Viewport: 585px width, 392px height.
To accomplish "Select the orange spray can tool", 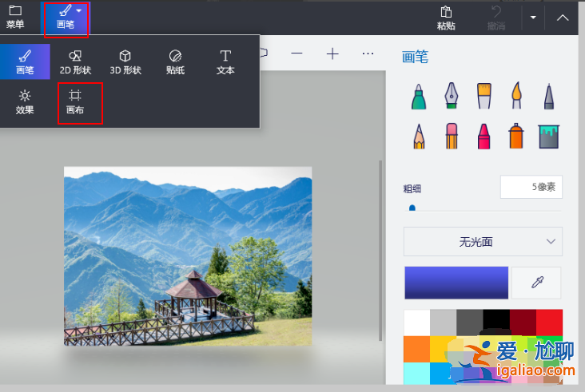I will [x=516, y=136].
